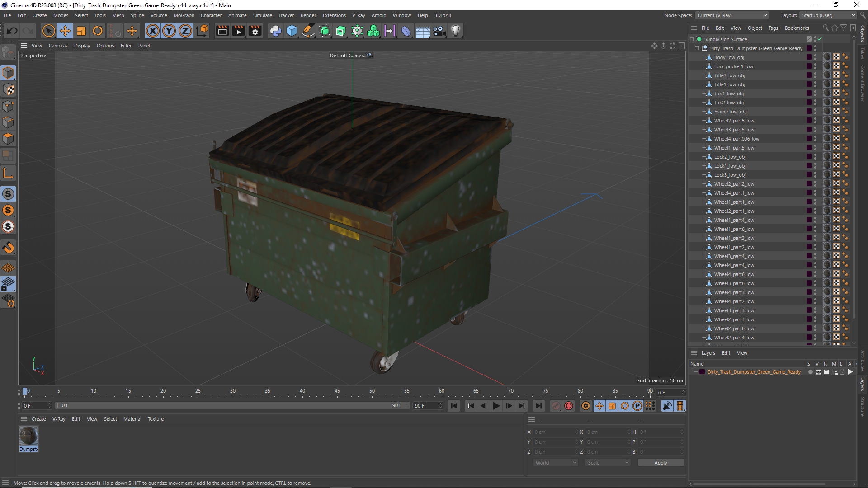Click the Camera object icon
Image resolution: width=868 pixels, height=488 pixels.
click(439, 31)
